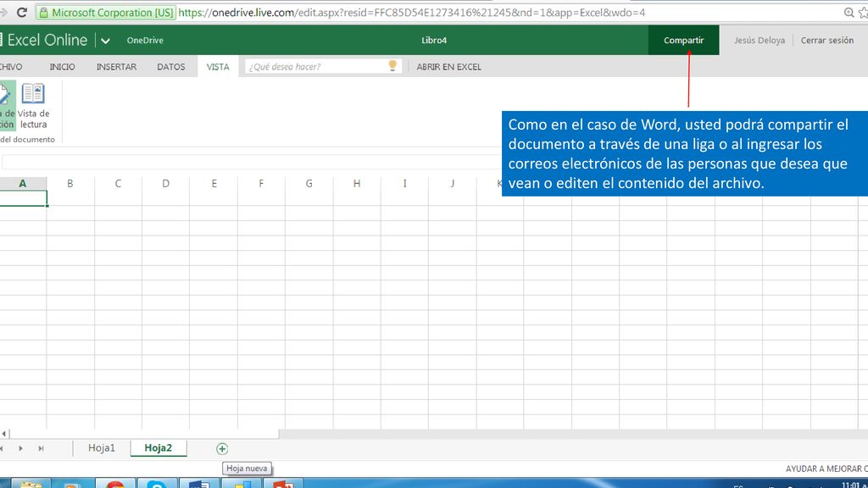868x488 pixels.
Task: Click the next sheet navigation arrow
Action: tap(20, 448)
